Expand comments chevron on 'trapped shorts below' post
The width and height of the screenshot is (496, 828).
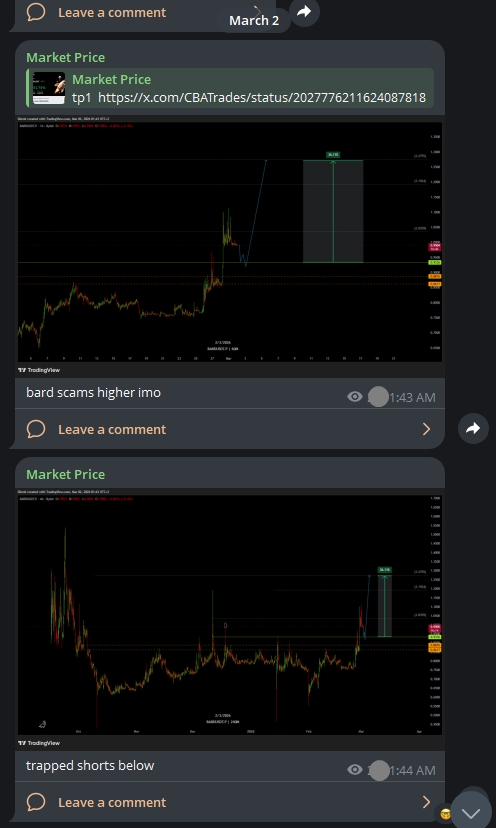(x=426, y=802)
